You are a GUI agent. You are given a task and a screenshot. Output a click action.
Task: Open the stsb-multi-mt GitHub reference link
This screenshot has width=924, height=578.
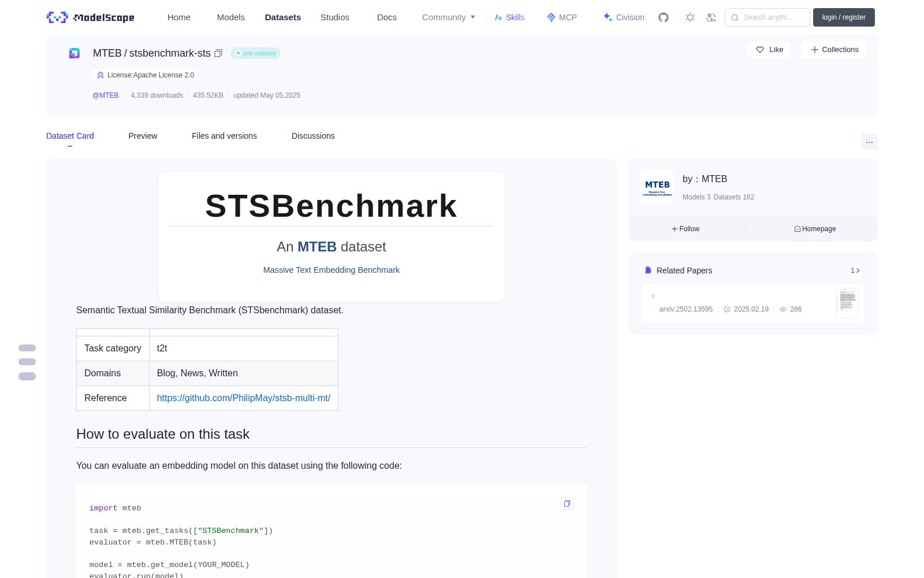[x=244, y=398]
